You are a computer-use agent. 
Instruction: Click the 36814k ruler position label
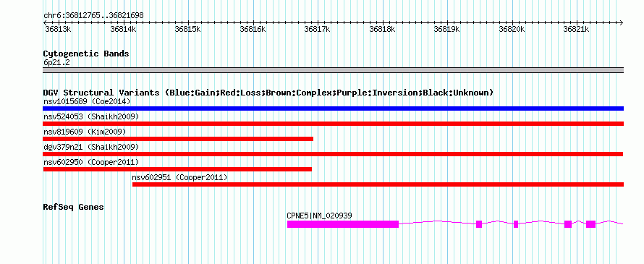(122, 29)
